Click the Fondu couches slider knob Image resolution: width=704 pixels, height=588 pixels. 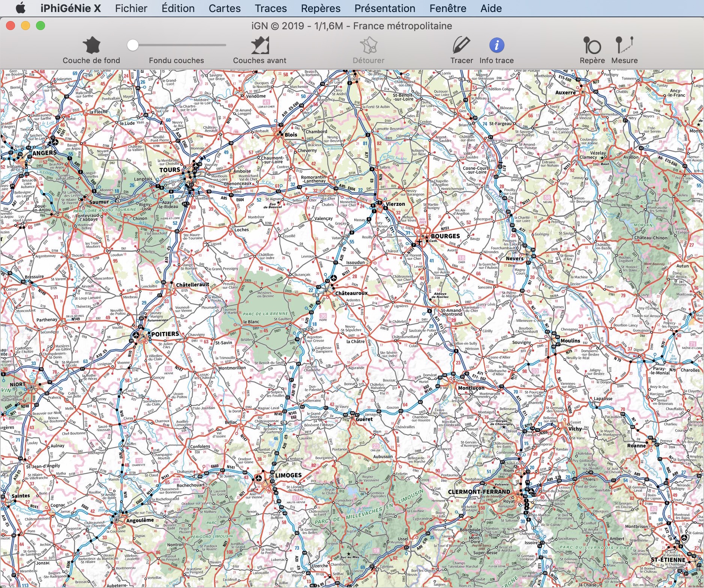pos(132,45)
